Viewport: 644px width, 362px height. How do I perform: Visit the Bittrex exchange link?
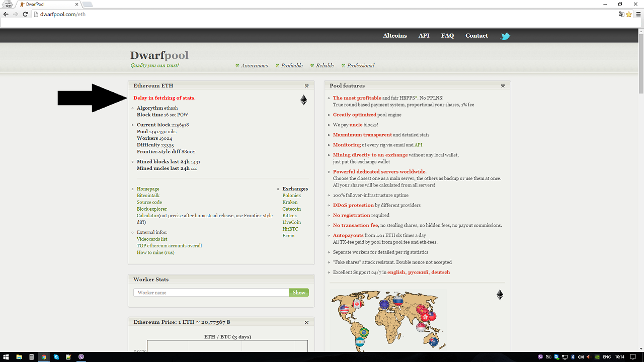pyautogui.click(x=290, y=216)
